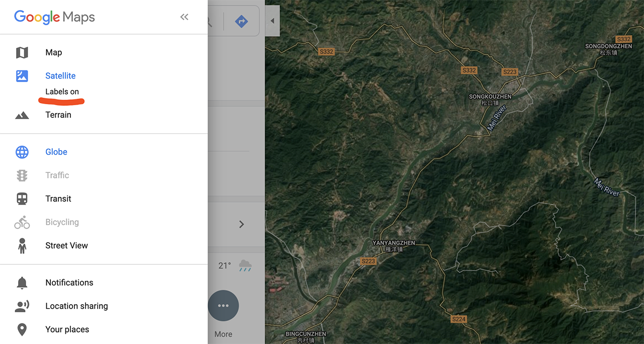Screen dimensions: 644x344
Task: Open the More options button
Action: pos(223,306)
